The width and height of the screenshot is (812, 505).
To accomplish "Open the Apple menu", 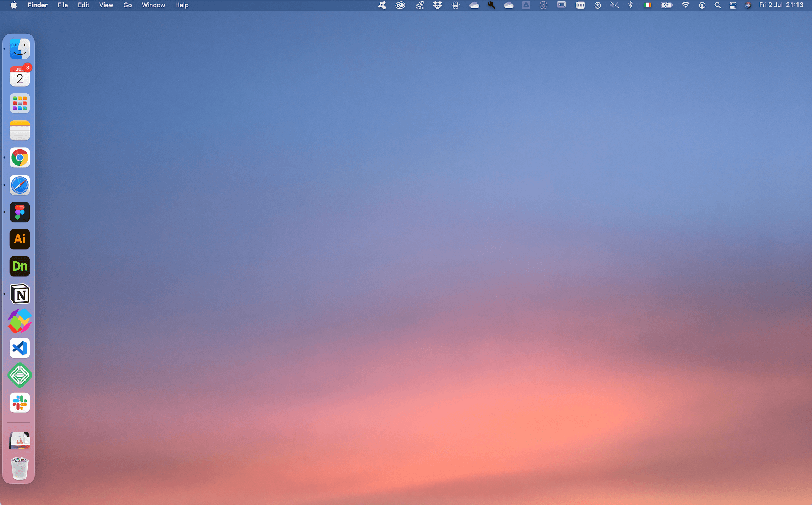I will coord(13,5).
